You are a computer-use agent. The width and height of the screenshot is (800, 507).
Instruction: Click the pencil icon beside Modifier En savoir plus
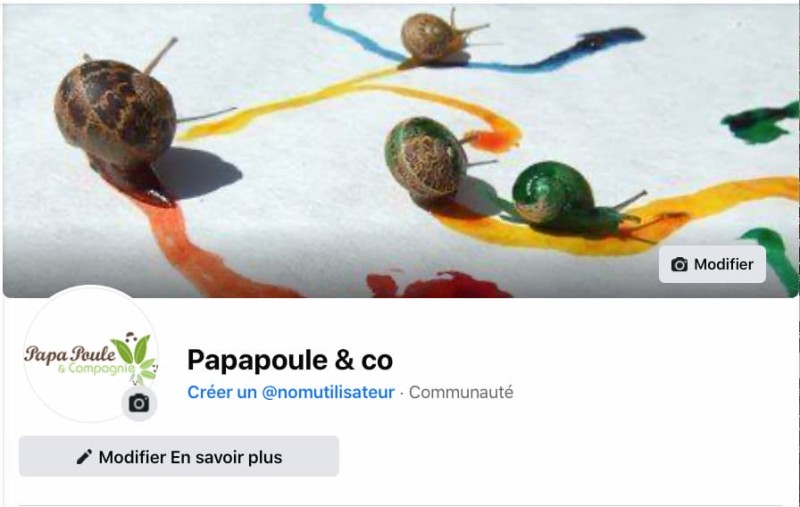click(84, 457)
